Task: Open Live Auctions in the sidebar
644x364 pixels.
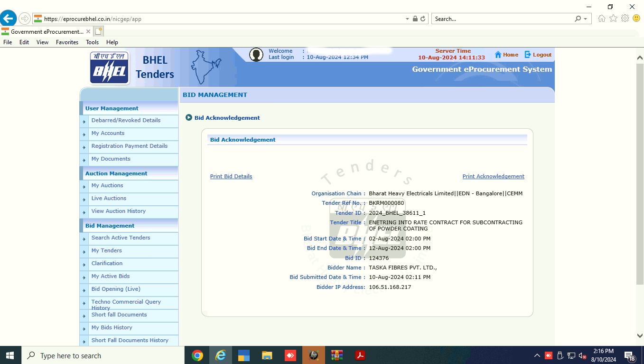Action: tap(109, 198)
